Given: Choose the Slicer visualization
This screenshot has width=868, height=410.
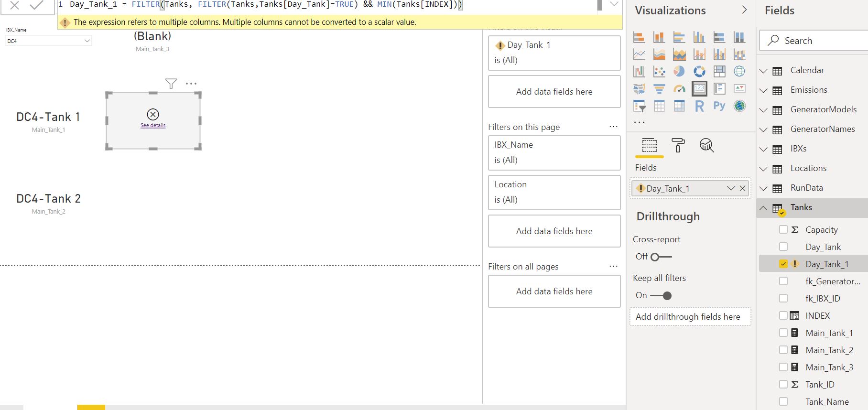Looking at the screenshot, I should (x=639, y=106).
